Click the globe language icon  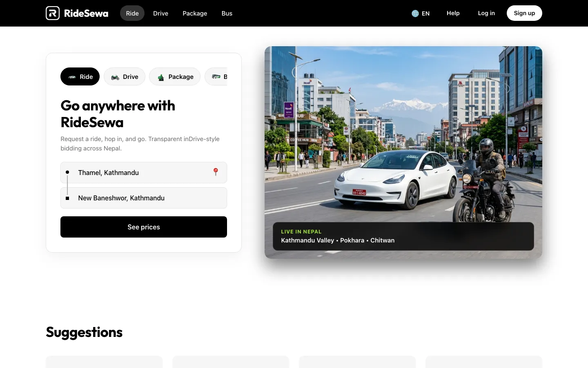click(415, 13)
